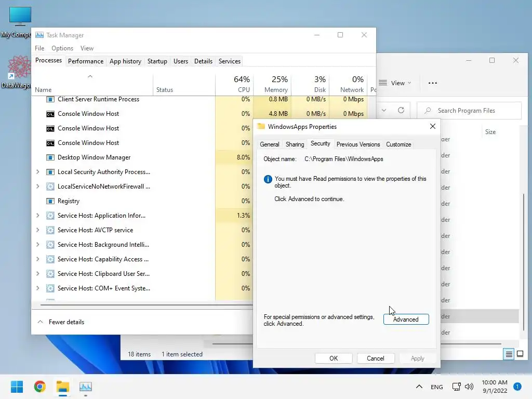532x399 pixels.
Task: Expand Service Host: Clipboard User Service row
Action: (x=37, y=274)
